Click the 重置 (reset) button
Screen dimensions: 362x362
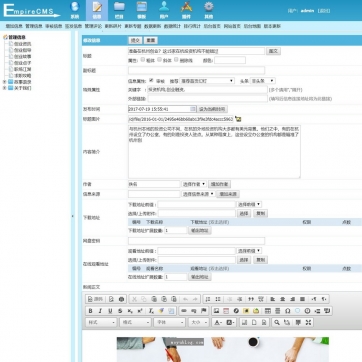pos(151,40)
